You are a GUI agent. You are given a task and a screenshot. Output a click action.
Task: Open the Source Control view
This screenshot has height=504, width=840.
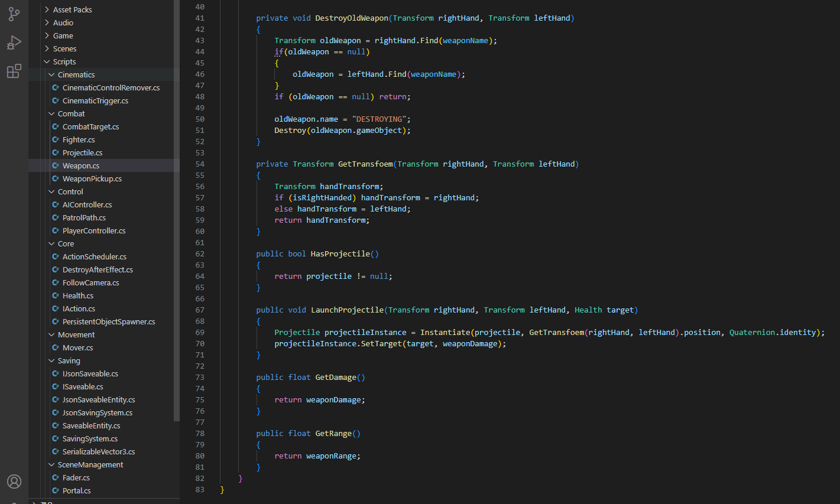(14, 14)
